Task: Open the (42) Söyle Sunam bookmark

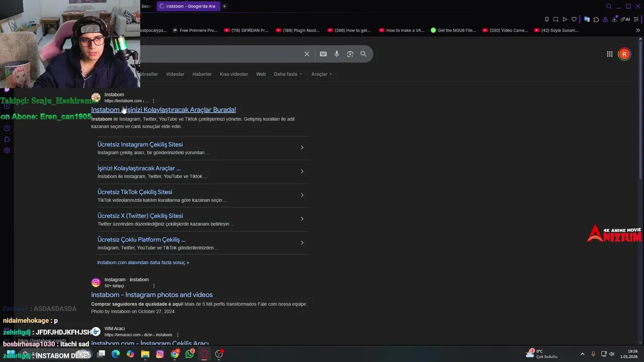Action: coord(556,30)
